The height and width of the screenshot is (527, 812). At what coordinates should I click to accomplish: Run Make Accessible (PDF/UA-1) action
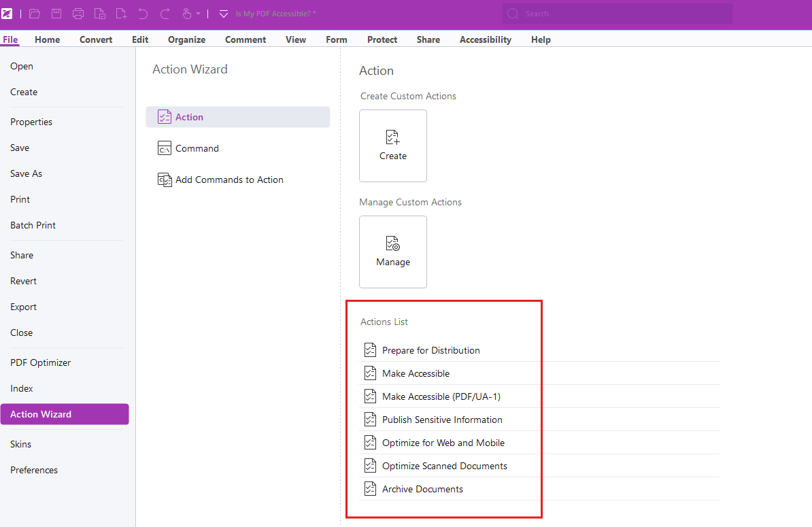(x=441, y=396)
